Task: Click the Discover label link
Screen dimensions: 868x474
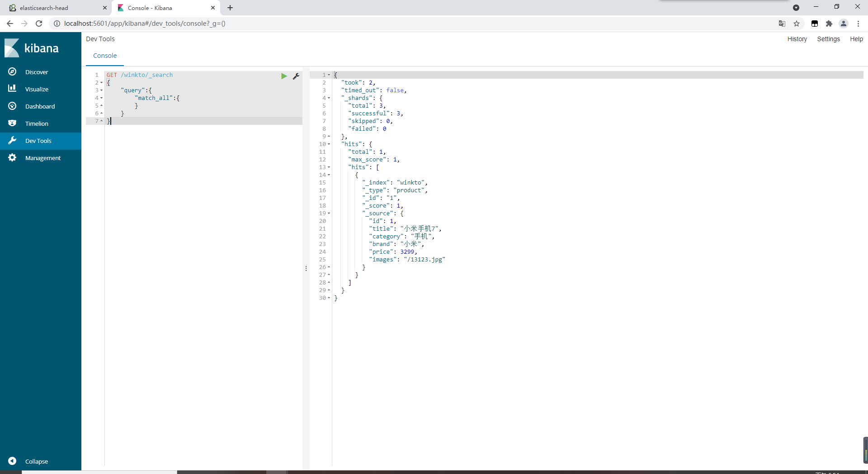Action: (x=37, y=72)
